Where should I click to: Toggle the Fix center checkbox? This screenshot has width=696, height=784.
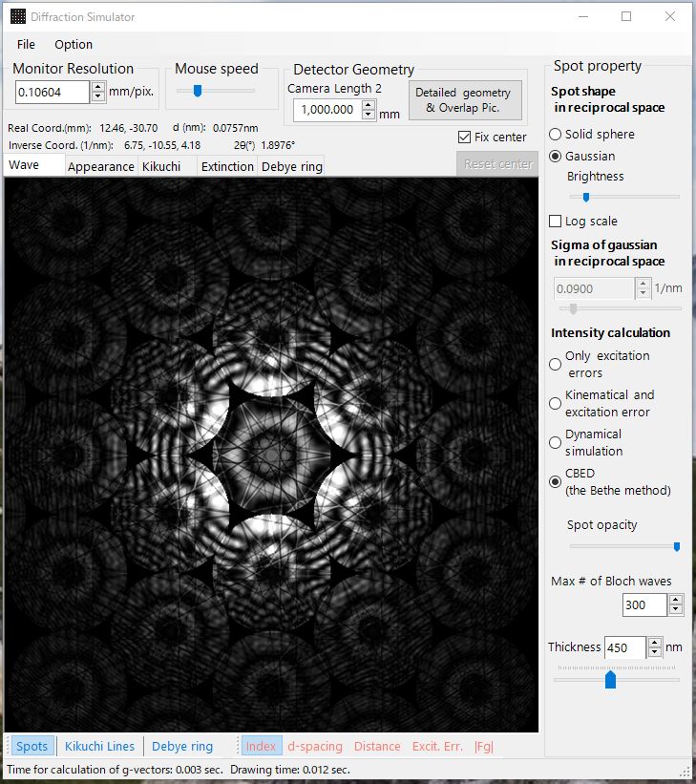[x=465, y=137]
